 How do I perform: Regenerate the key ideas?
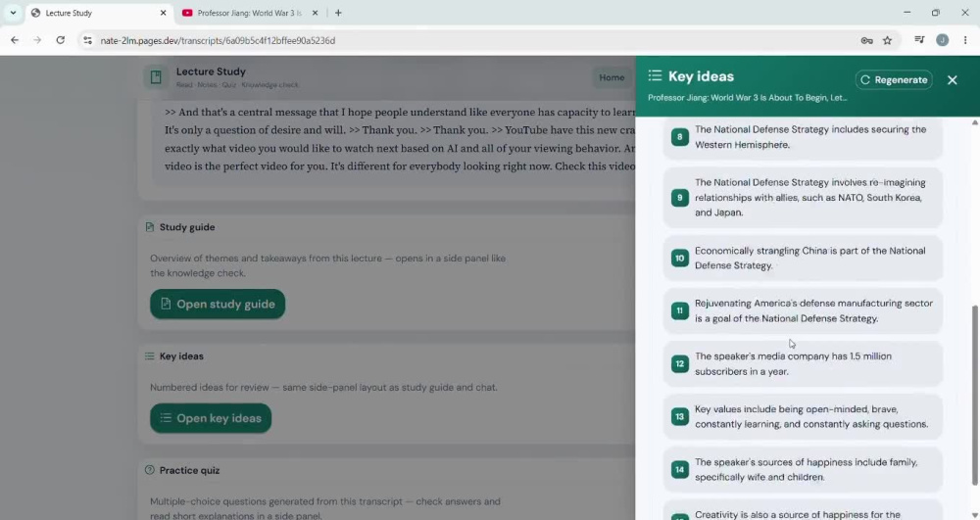(894, 80)
